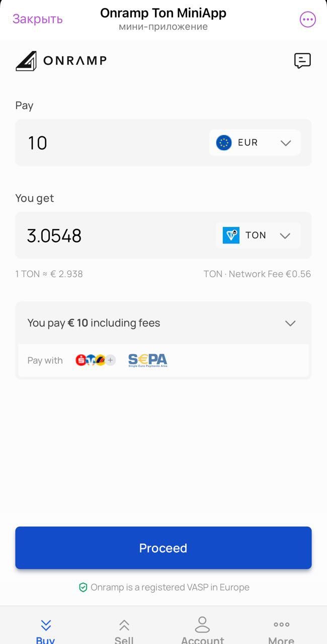The image size is (327, 644).
Task: Open the three-dot options menu
Action: coord(307,19)
